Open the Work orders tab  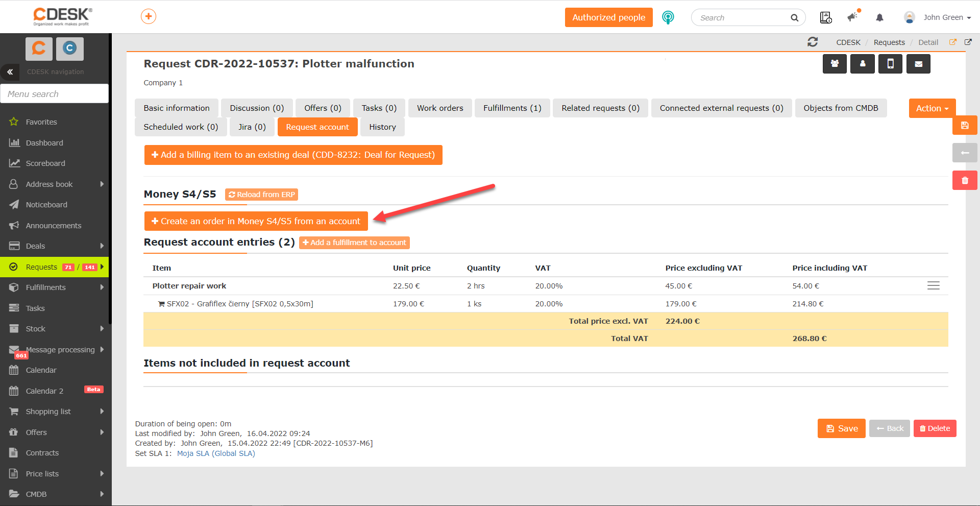[x=440, y=108]
